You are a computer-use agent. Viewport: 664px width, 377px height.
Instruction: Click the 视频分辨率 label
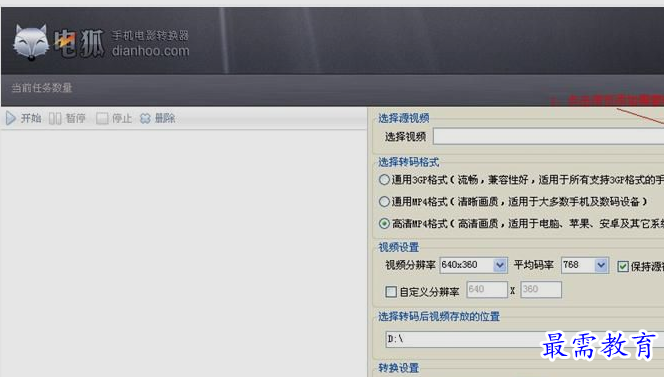point(410,265)
